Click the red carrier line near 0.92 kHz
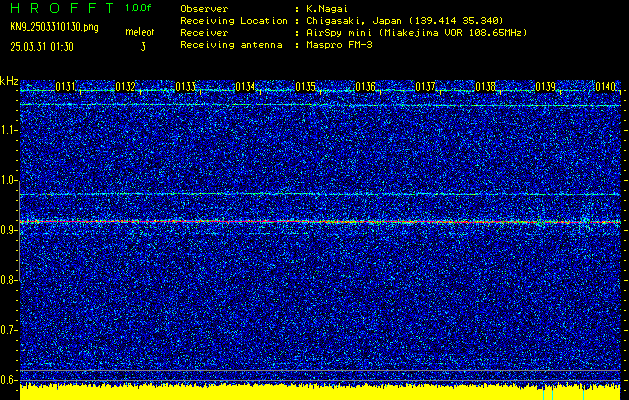The height and width of the screenshot is (400, 629). click(320, 221)
